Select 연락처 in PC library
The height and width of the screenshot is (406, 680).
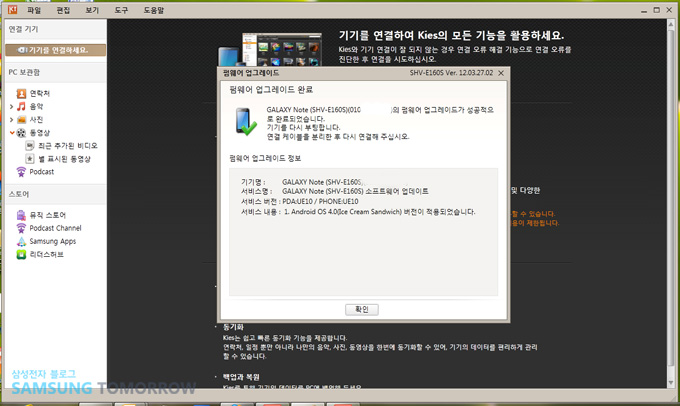click(39, 93)
